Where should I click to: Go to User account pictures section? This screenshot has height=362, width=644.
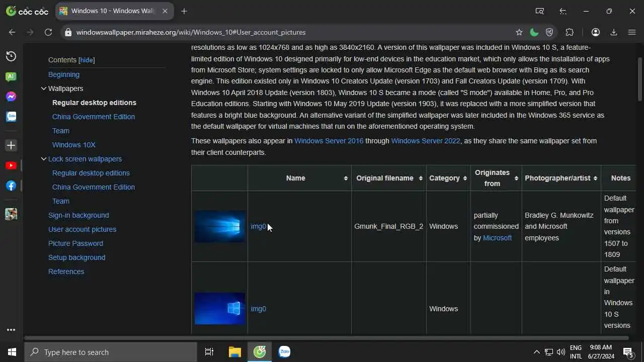coord(82,229)
